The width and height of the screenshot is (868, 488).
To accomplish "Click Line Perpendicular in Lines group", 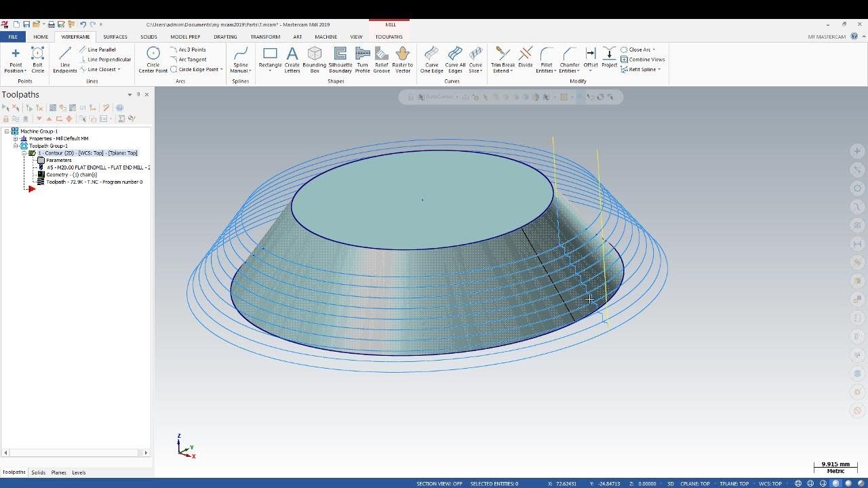I will click(x=105, y=60).
